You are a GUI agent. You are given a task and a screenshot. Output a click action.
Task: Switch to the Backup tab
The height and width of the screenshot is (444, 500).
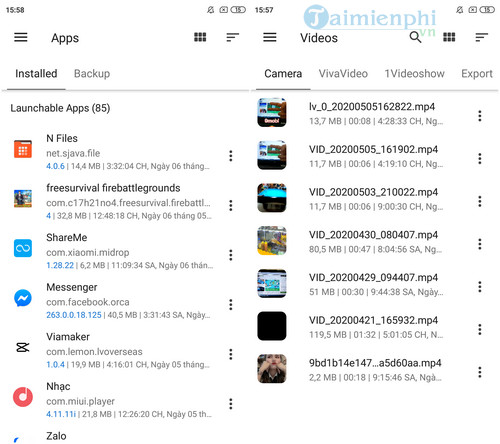click(92, 74)
